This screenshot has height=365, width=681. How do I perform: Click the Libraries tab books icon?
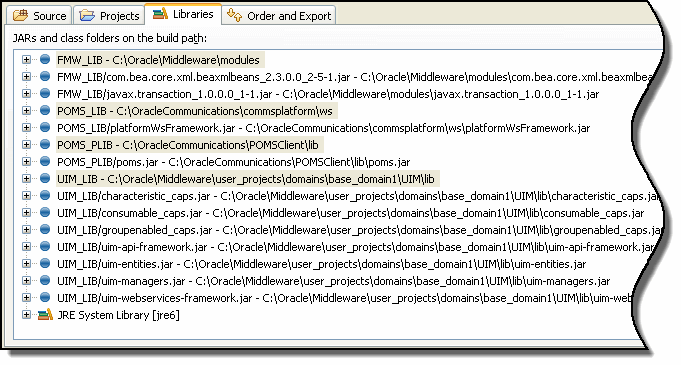(x=160, y=13)
